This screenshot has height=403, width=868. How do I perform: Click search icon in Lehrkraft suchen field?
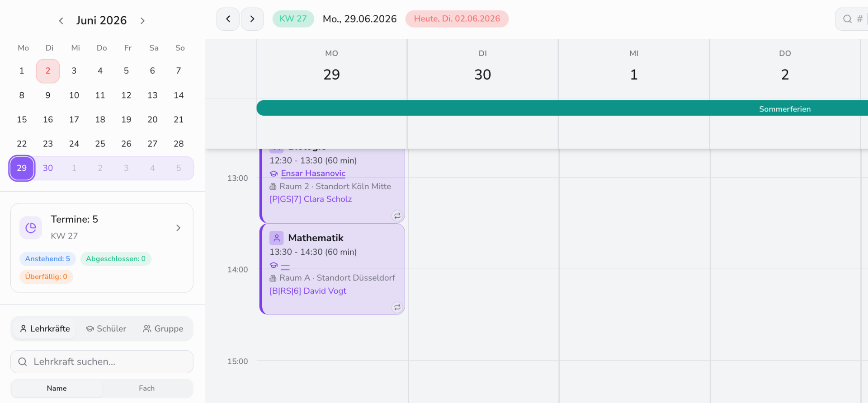coord(23,361)
